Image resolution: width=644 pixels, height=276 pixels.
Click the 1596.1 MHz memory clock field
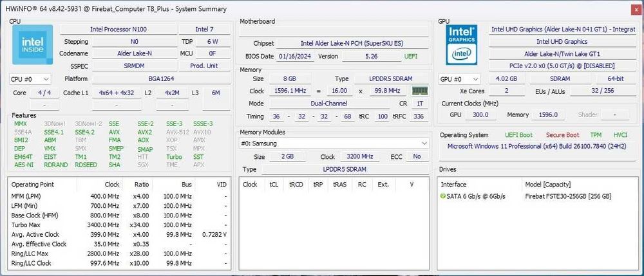290,91
